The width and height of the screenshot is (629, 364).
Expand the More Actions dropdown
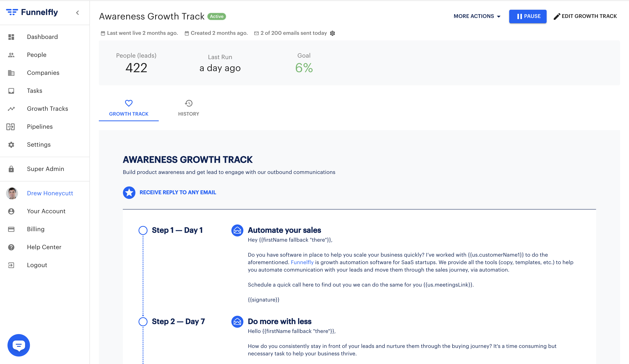coord(477,16)
